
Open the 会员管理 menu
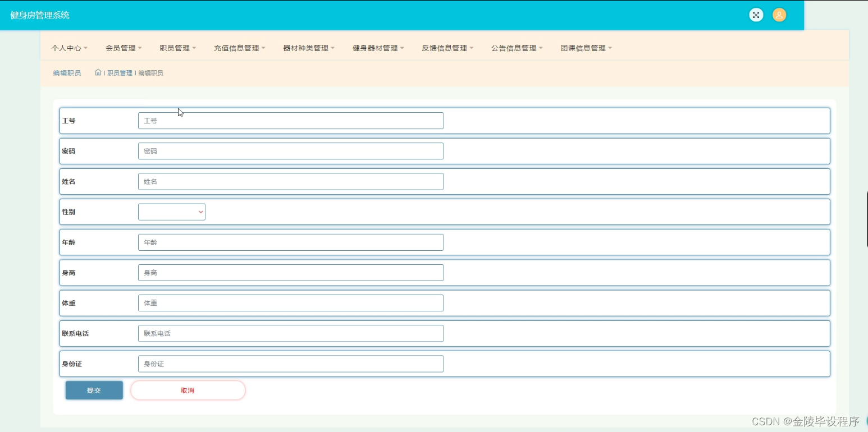124,48
